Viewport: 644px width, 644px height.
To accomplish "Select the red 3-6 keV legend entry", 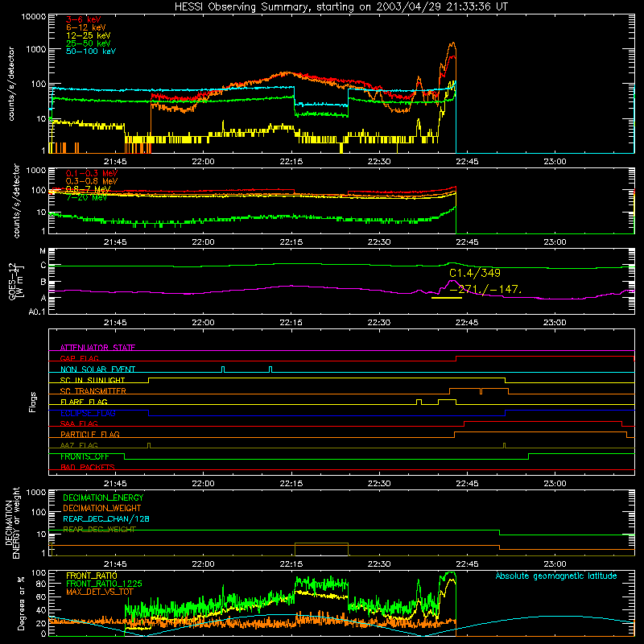I will pyautogui.click(x=83, y=19).
